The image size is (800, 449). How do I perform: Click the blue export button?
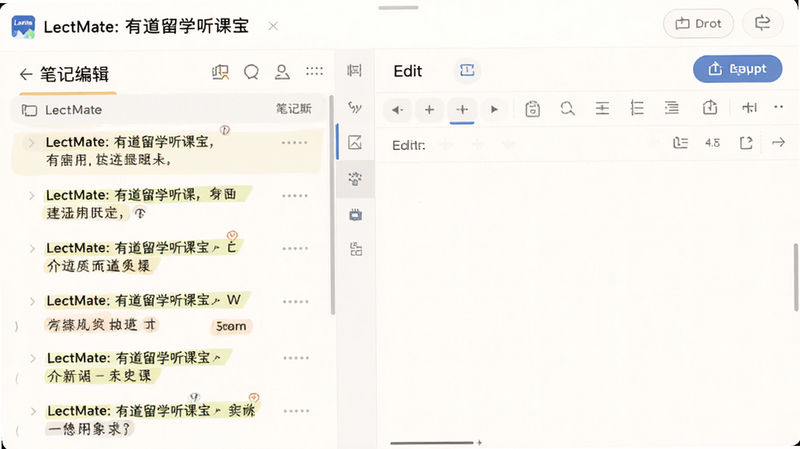pyautogui.click(x=737, y=69)
